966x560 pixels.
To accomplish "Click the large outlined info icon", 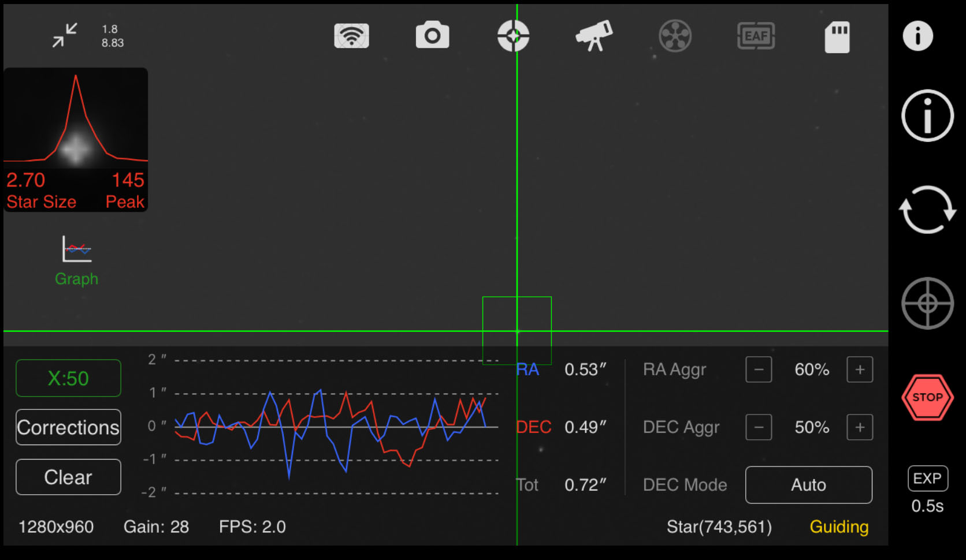I will (x=927, y=115).
